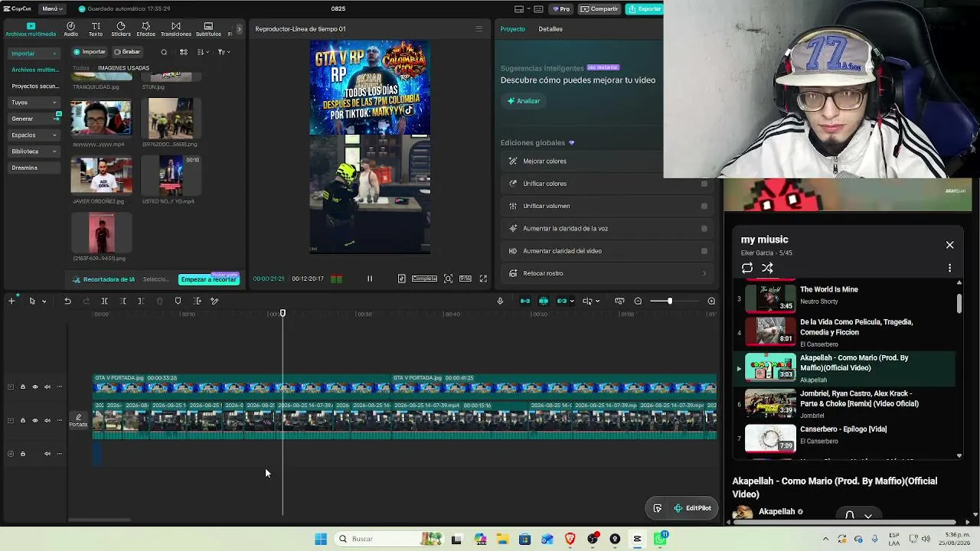Toggle Unificar volumen checkbox

click(x=704, y=206)
